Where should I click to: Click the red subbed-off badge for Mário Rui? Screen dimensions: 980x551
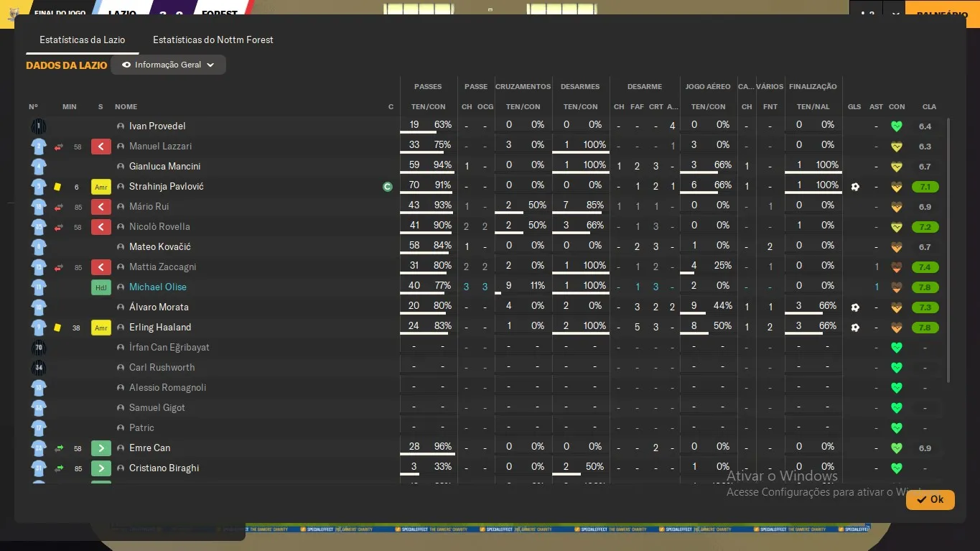(101, 207)
